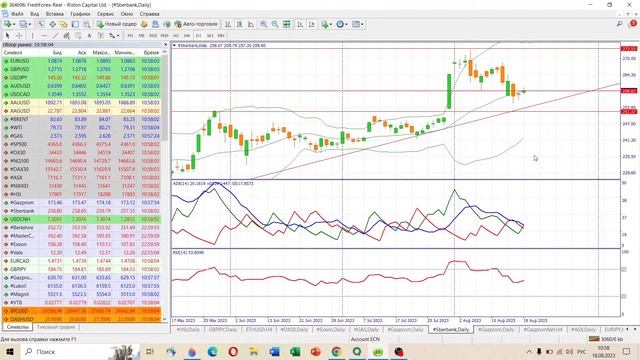Switch timeframe to H1

pos(176,36)
